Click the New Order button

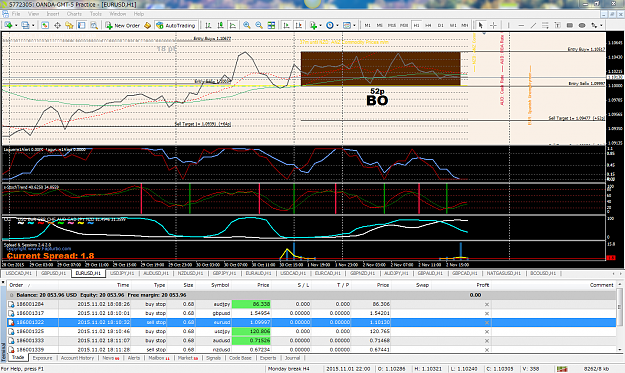point(122,25)
